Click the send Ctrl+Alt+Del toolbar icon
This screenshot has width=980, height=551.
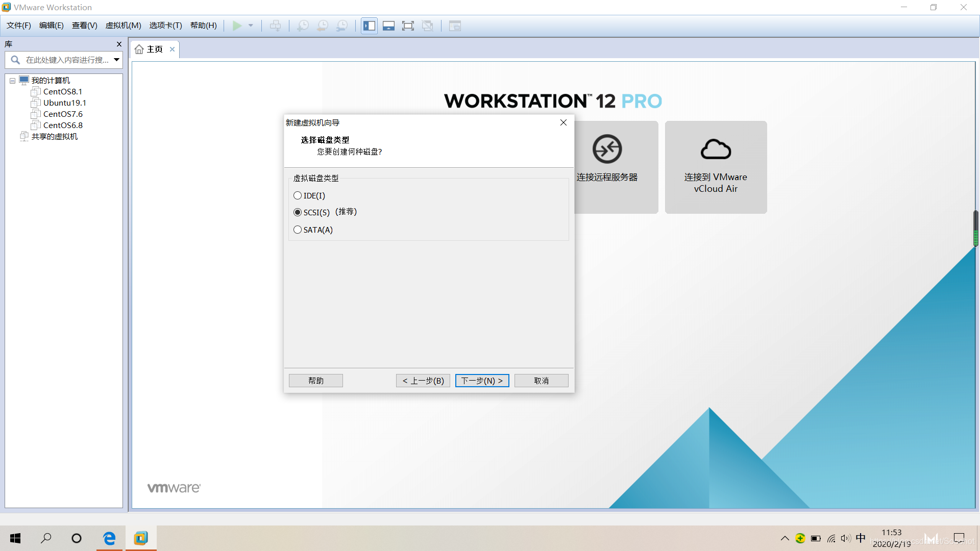point(275,26)
